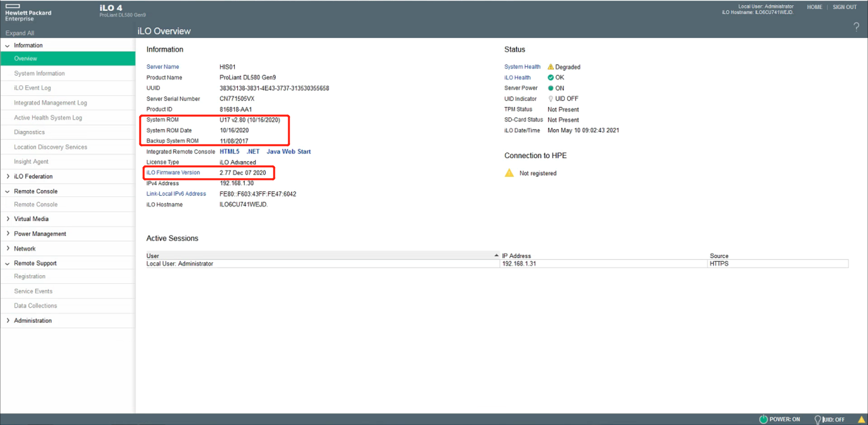This screenshot has width=868, height=425.
Task: Click serial number CN771505VX
Action: click(x=237, y=99)
